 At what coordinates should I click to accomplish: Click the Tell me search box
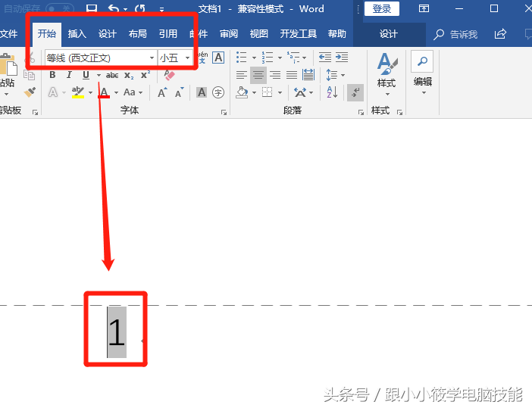pyautogui.click(x=455, y=34)
